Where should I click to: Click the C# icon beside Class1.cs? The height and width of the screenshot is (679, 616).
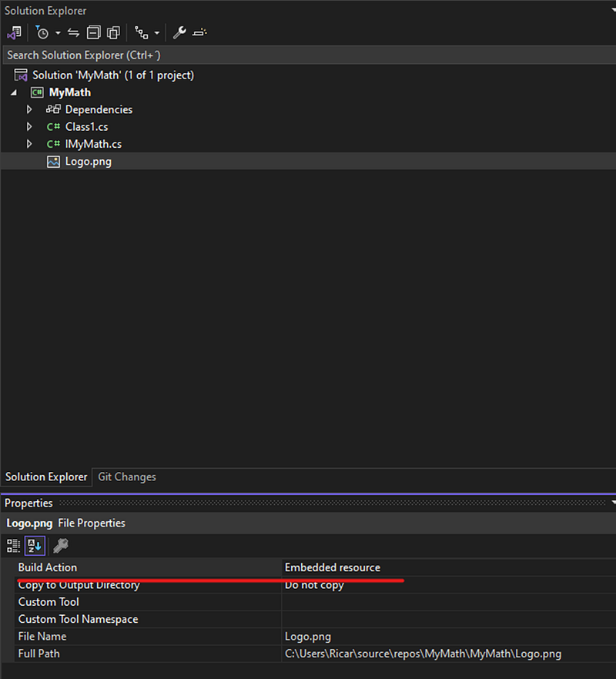click(x=53, y=127)
